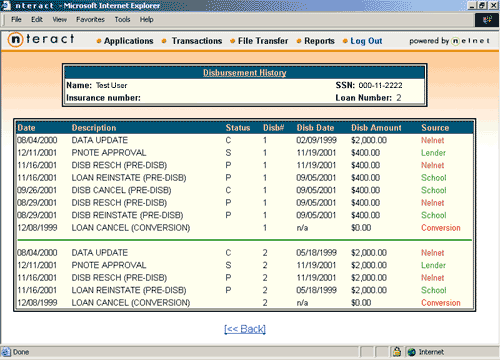The height and width of the screenshot is (360, 500).
Task: Open the Tools menu
Action: click(x=122, y=19)
